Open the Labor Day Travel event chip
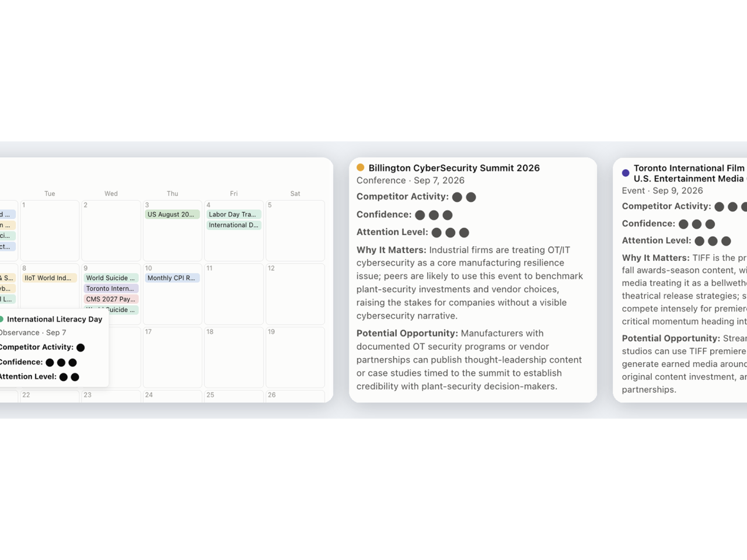747x560 pixels. point(233,215)
